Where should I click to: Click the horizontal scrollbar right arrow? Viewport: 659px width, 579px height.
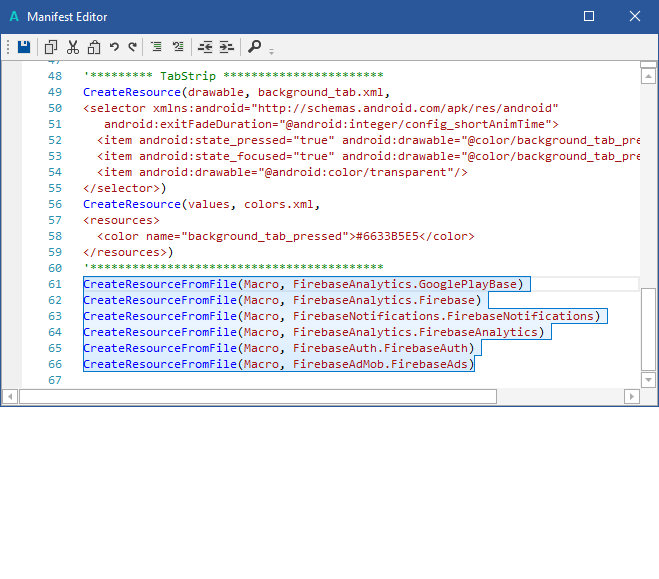(632, 396)
